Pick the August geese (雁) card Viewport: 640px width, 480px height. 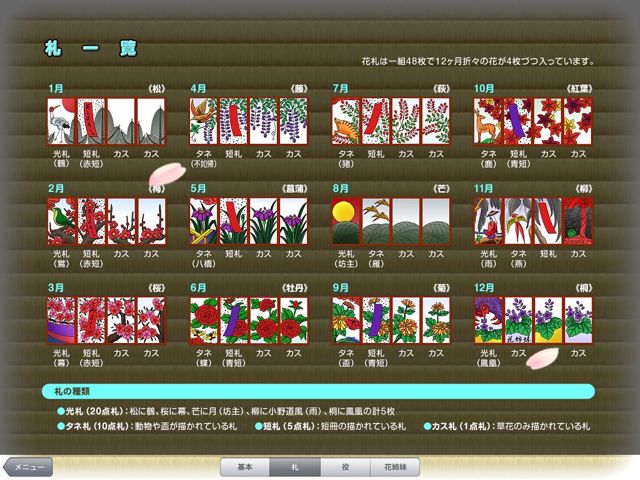376,221
